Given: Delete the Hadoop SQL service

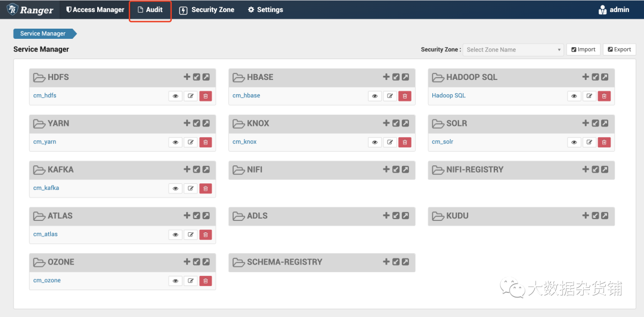Looking at the screenshot, I should pos(605,96).
